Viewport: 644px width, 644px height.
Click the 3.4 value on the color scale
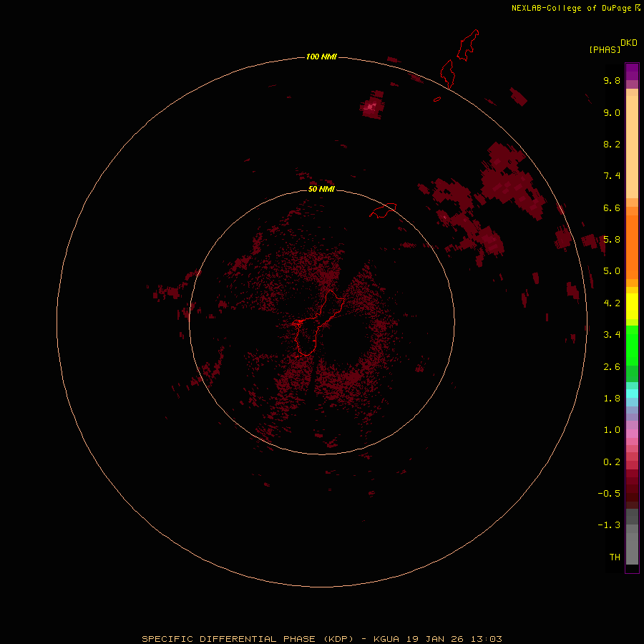tap(612, 335)
